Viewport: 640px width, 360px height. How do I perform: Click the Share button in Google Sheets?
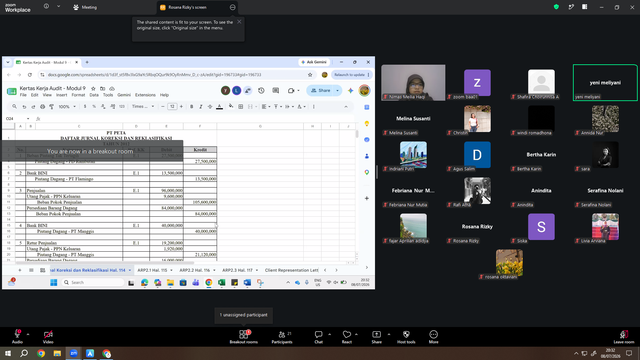point(321,91)
